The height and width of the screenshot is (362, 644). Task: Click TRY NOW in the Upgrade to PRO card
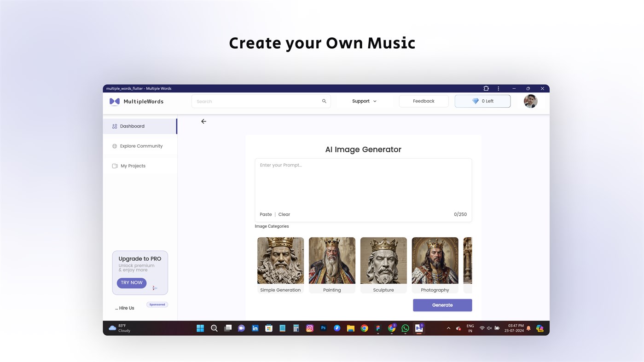(132, 282)
